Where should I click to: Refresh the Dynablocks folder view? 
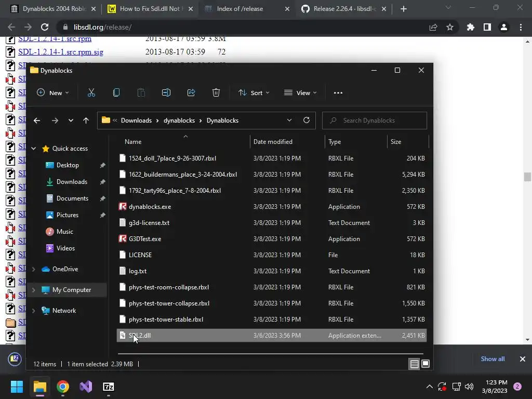307,120
